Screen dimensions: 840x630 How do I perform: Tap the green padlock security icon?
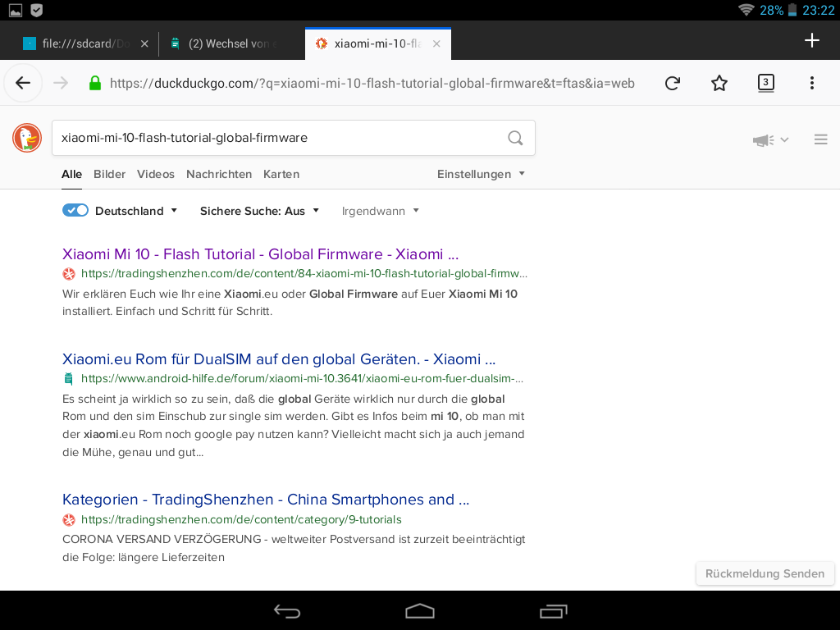pos(95,83)
